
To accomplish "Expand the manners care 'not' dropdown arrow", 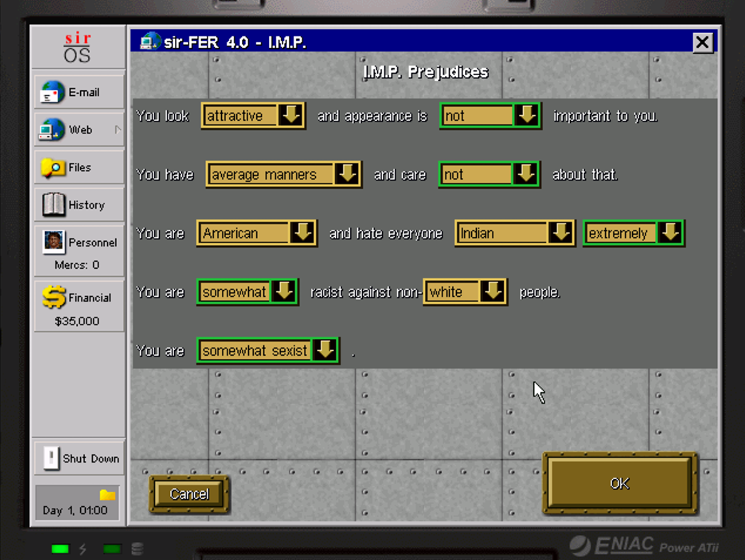I will 526,174.
